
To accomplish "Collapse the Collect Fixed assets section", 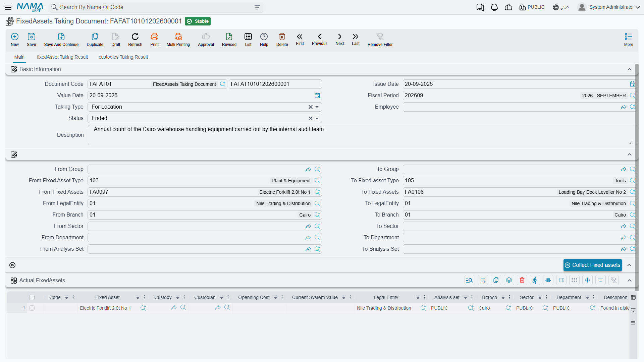I will pyautogui.click(x=630, y=265).
